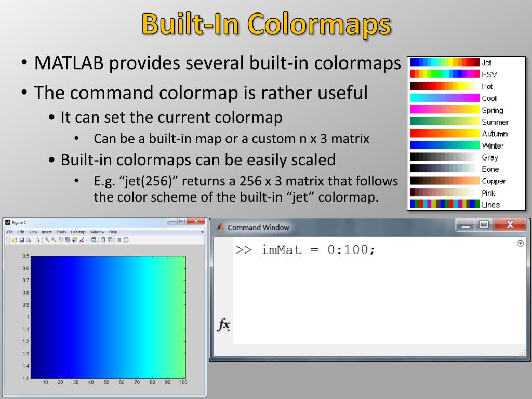The image size is (532, 399).
Task: Activate the Zoom Out magnifier tool
Action: tap(54, 240)
